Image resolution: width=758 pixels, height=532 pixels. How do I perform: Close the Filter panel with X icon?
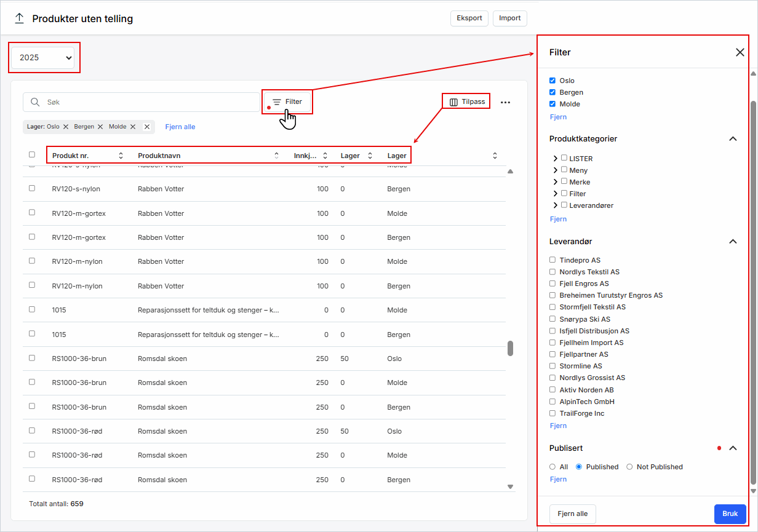pos(740,52)
